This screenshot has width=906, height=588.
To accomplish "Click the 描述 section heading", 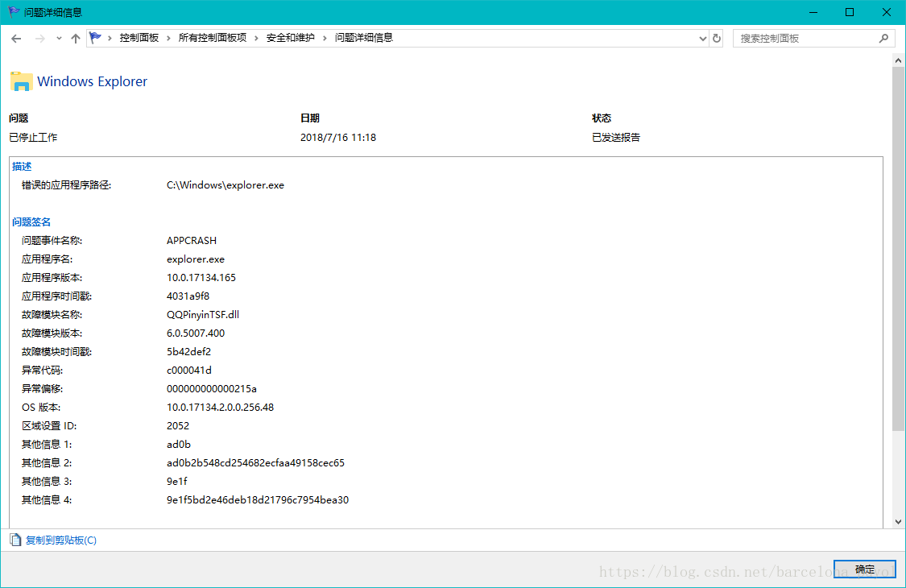I will point(22,167).
